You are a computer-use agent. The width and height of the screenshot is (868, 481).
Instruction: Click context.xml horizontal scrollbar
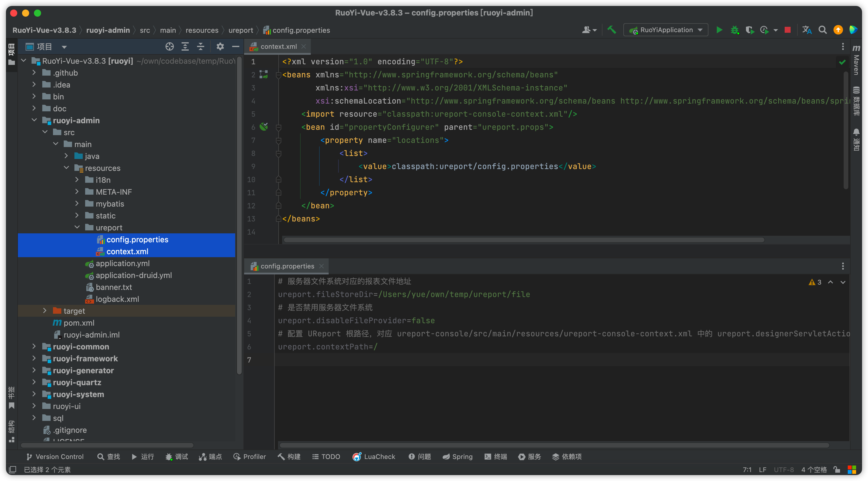click(524, 240)
